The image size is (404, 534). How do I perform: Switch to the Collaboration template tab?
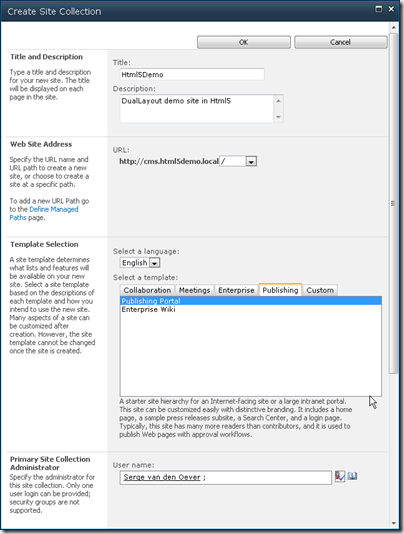pos(147,290)
